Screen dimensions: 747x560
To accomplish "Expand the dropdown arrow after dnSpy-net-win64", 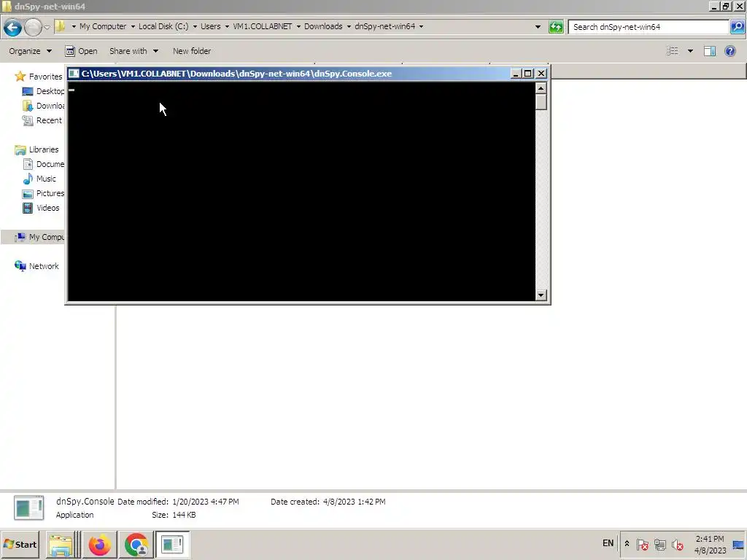I will click(421, 27).
